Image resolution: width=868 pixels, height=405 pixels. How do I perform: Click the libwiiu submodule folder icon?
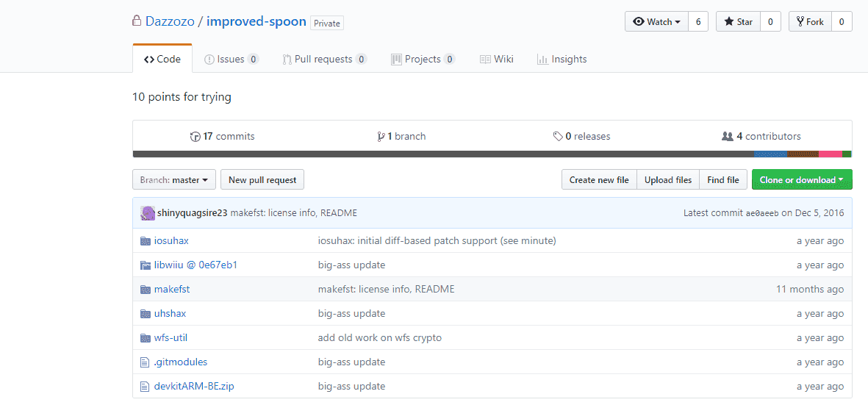145,265
